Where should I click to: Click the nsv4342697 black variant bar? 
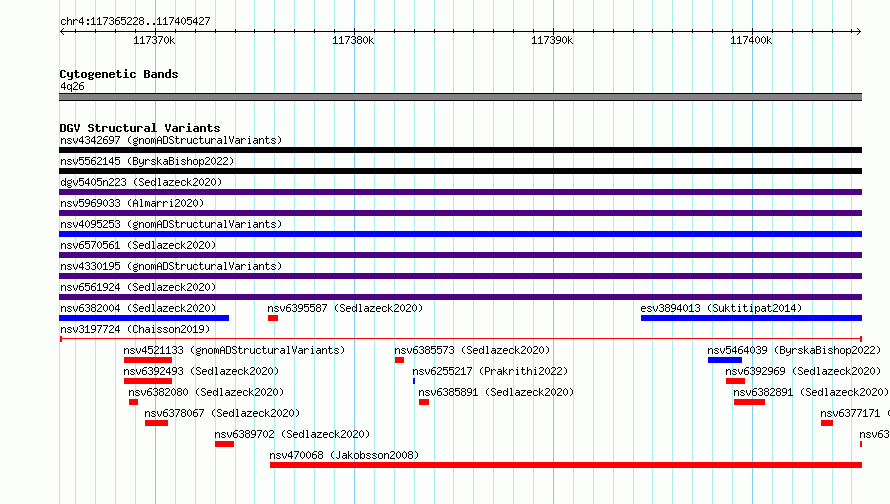[x=460, y=150]
